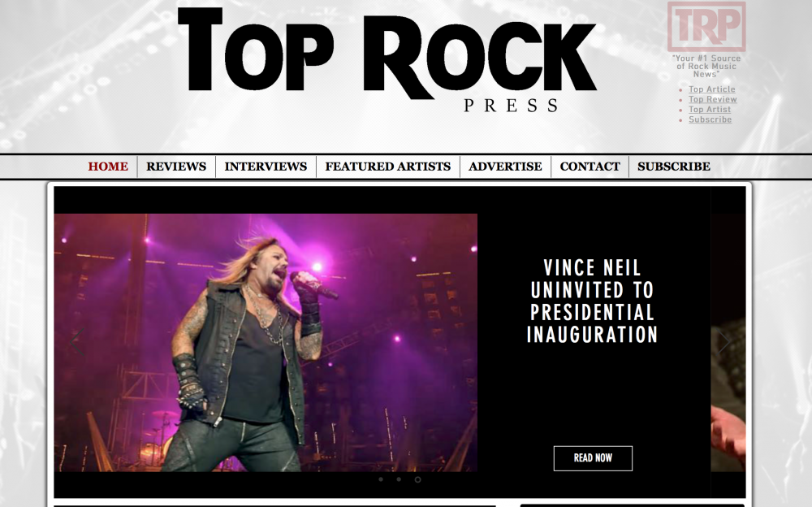Screen dimensions: 812x507
Task: Click Subscribe link under the TRP logo
Action: click(x=710, y=119)
